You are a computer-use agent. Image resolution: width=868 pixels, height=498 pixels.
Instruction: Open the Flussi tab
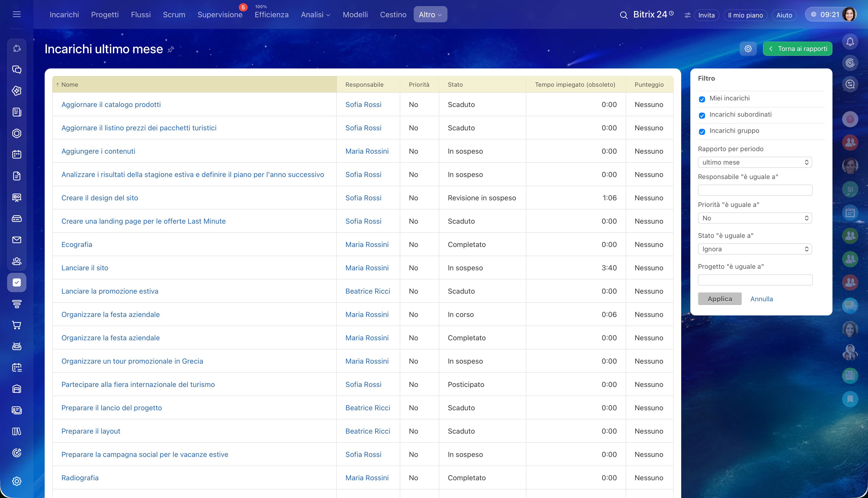(x=141, y=14)
